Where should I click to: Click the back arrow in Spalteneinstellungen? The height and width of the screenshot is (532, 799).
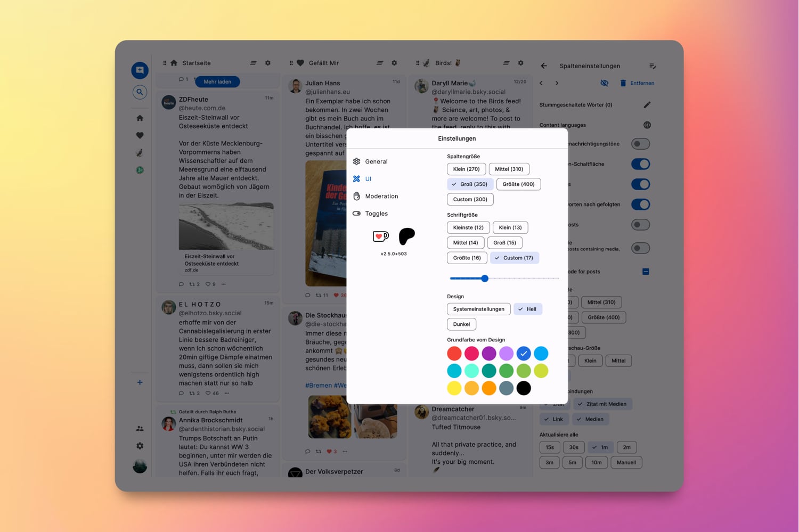click(x=544, y=66)
